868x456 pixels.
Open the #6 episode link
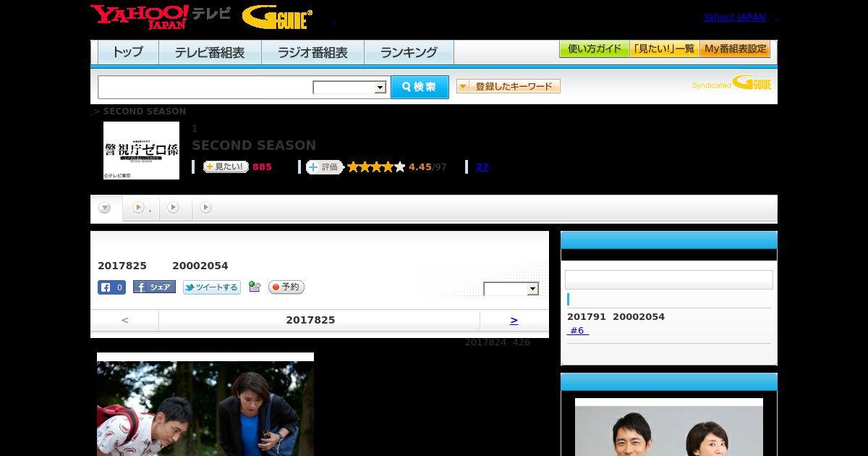(578, 331)
